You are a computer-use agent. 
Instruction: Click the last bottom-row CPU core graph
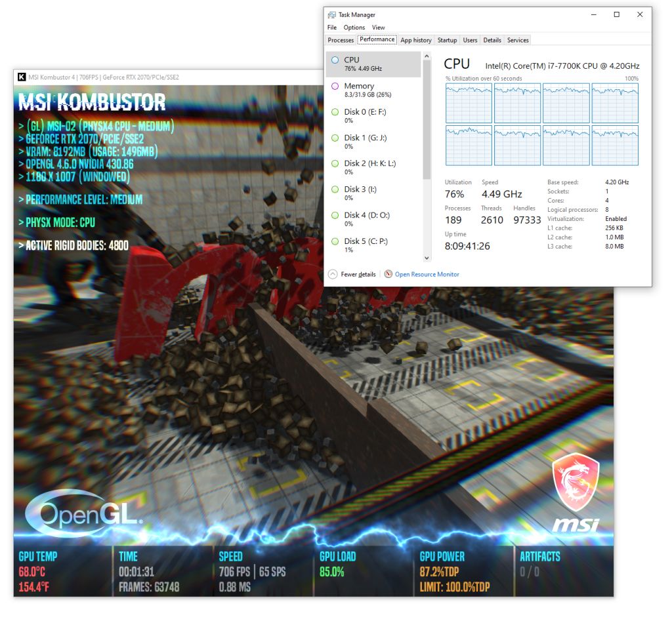click(x=615, y=145)
